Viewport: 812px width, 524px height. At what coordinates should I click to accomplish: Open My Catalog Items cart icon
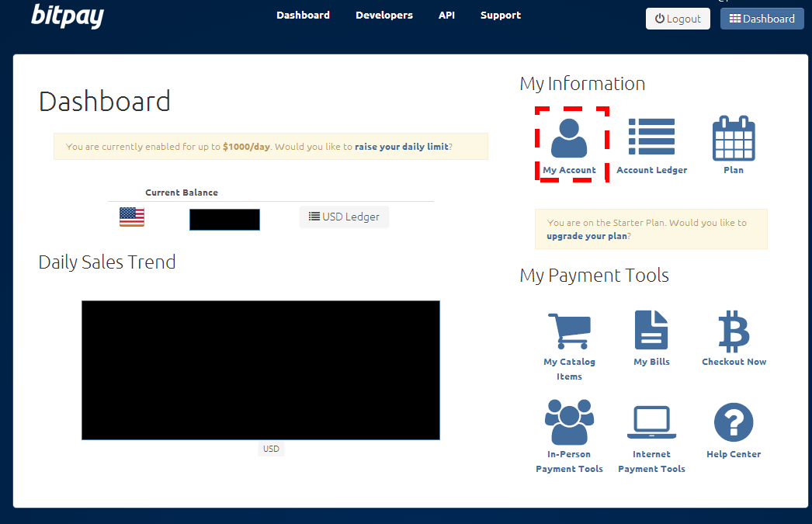tap(569, 331)
